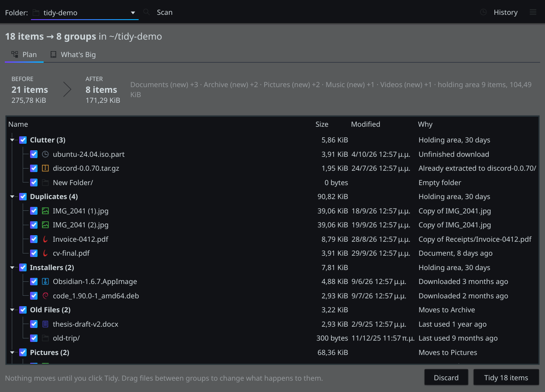The image size is (545, 392).
Task: Click 'Downloaded 3 months ago' text
Action: [x=463, y=281]
